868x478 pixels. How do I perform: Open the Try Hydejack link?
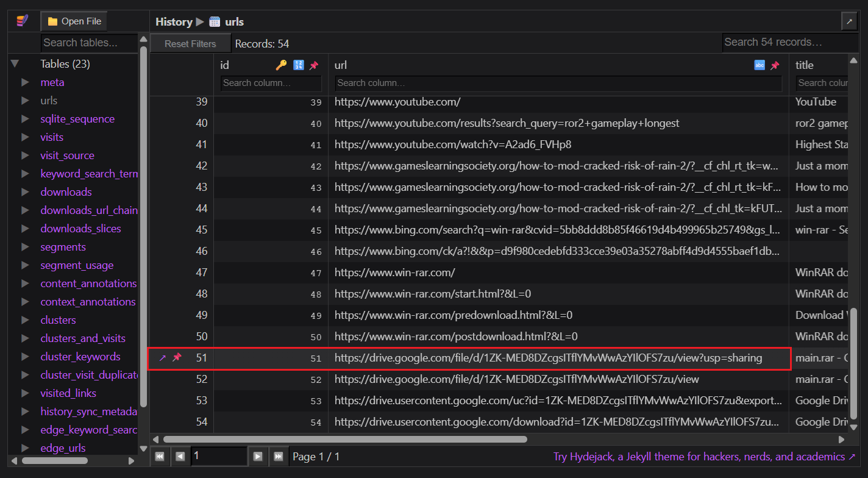[705, 457]
